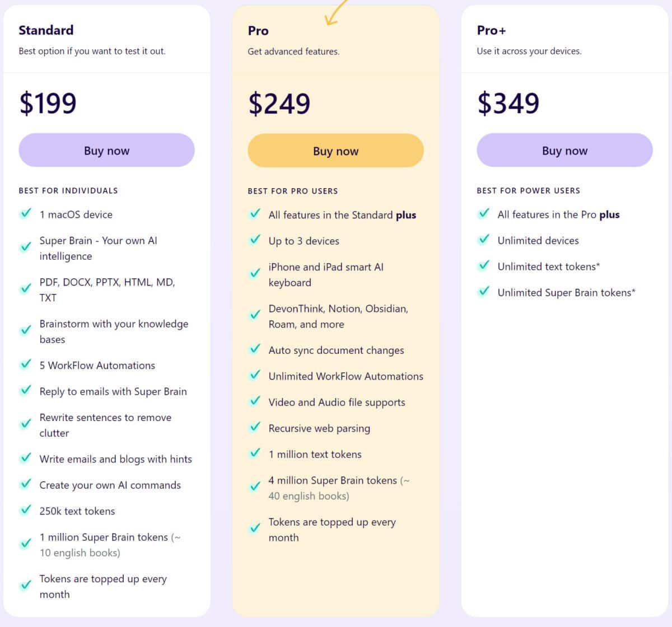Click checkmark beside 250k text tokens
672x627 pixels.
(26, 510)
